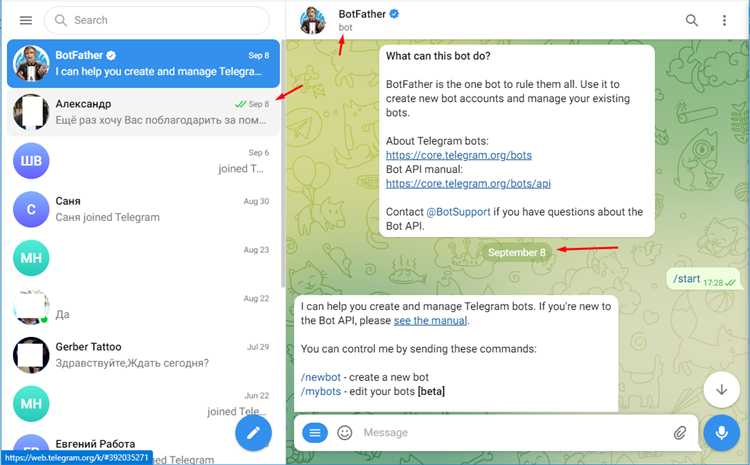Open link core.telegram.org/bots
Screen dimensions: 750x465
[x=459, y=155]
